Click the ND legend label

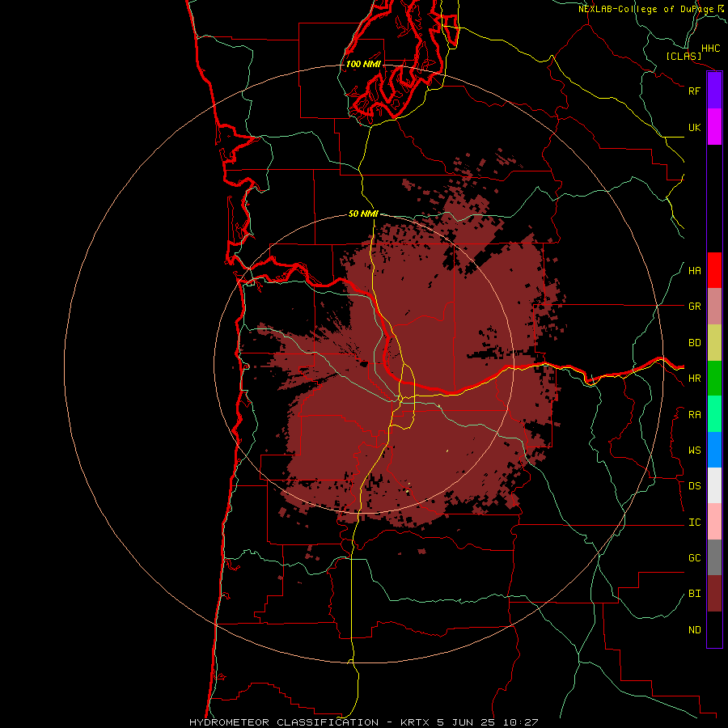pos(694,630)
